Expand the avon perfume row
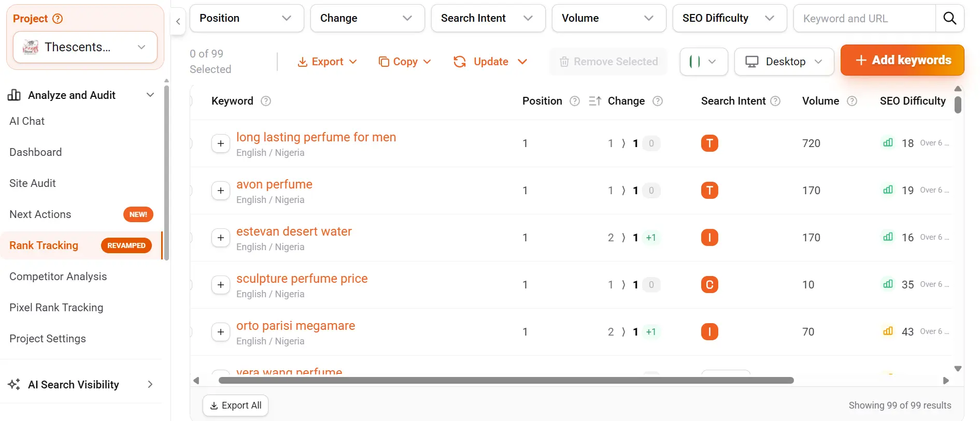This screenshot has height=421, width=980. 221,191
